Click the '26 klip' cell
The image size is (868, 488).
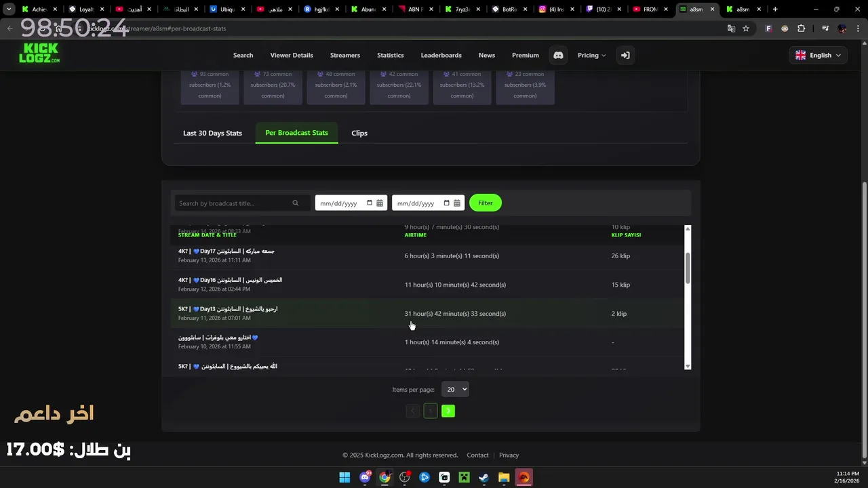[x=620, y=256]
